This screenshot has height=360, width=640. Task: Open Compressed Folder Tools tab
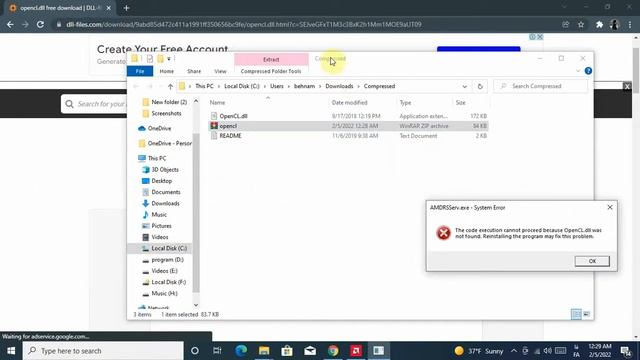pyautogui.click(x=271, y=71)
